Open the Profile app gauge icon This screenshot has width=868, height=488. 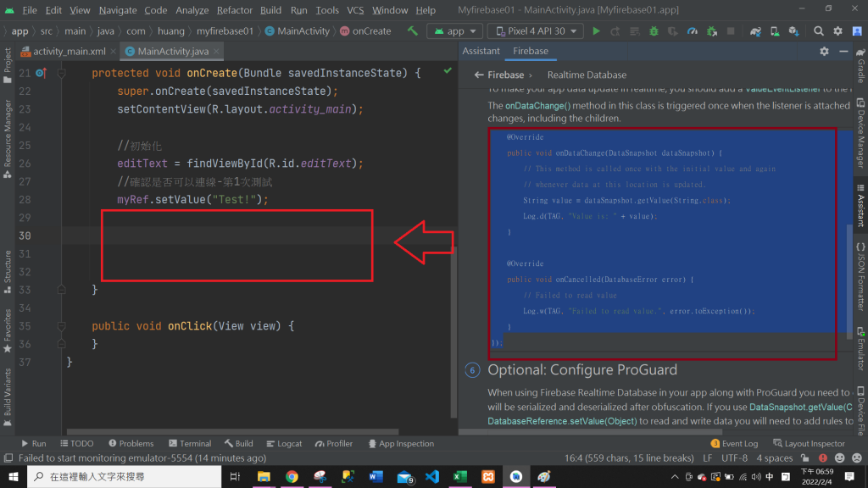pos(692,31)
